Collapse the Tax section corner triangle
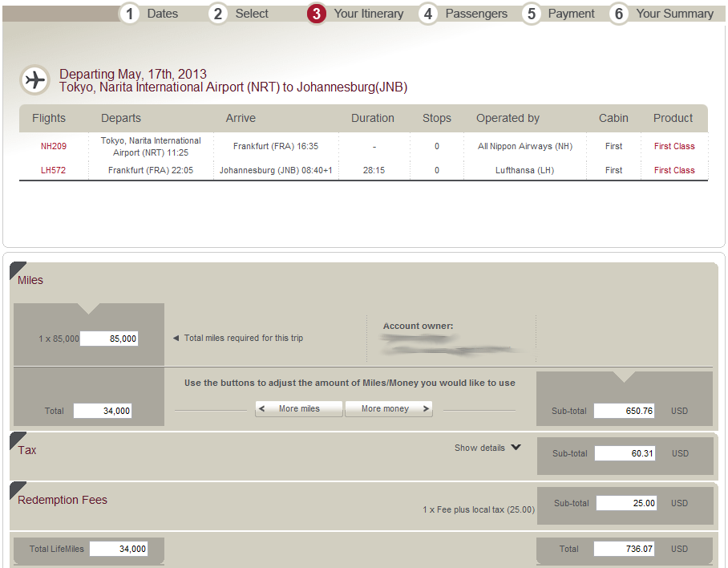This screenshot has height=568, width=728. [17, 439]
